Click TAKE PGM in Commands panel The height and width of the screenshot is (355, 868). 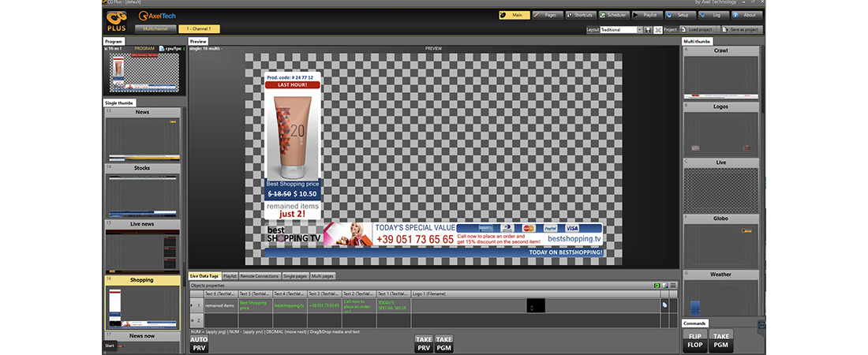(x=720, y=341)
